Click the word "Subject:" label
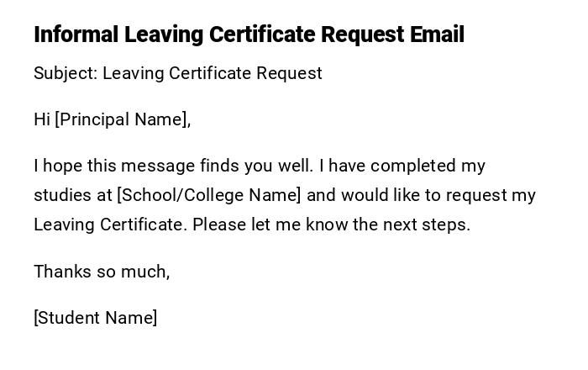 point(66,73)
